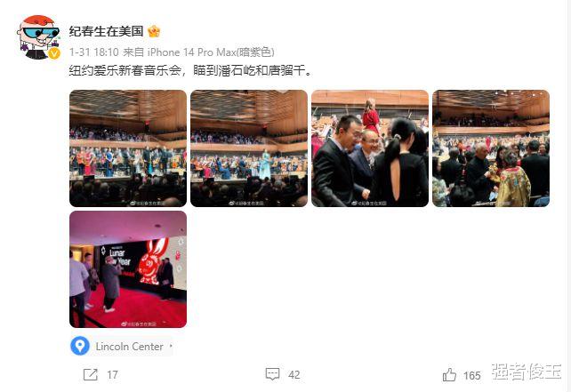
Task: Click the repost count 17
Action: click(x=113, y=375)
